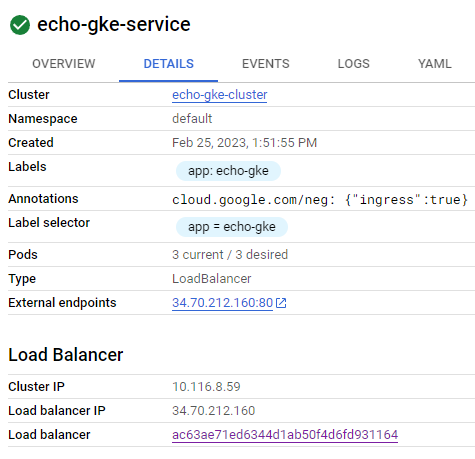Click the green checkmark status icon
The image size is (475, 459).
coord(20,25)
